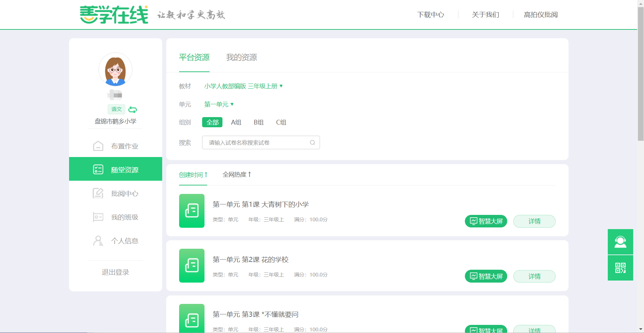
Task: Expand the 教材 textbook dropdown
Action: click(243, 86)
